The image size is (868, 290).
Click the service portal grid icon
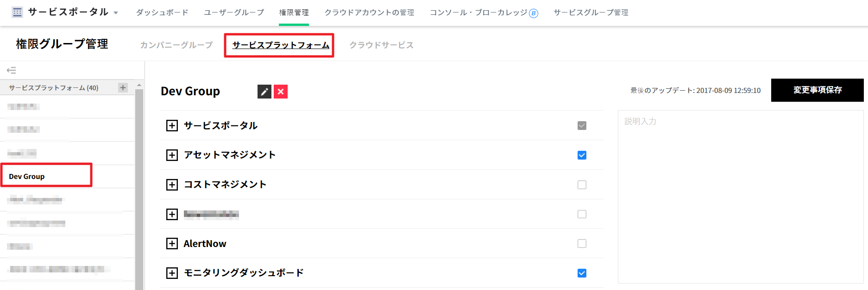[18, 12]
